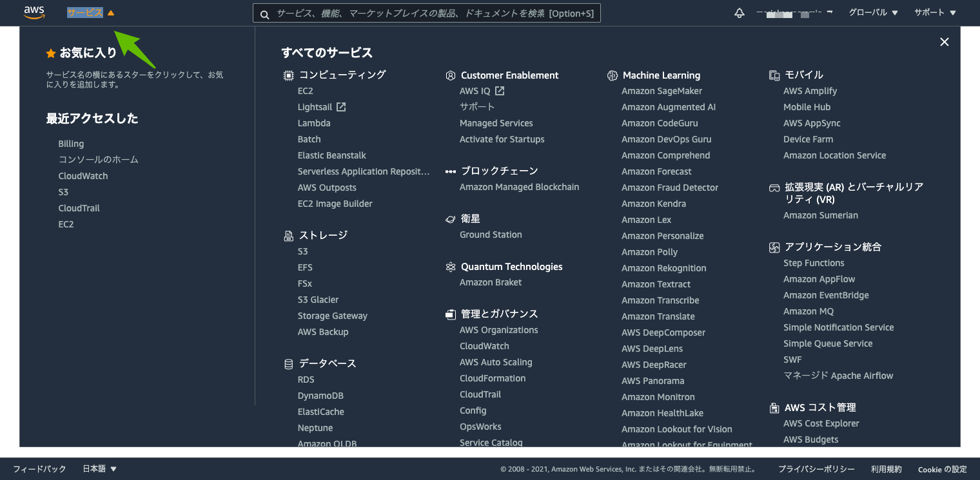The height and width of the screenshot is (480, 980).
Task: Open Ground Station service
Action: tap(491, 235)
